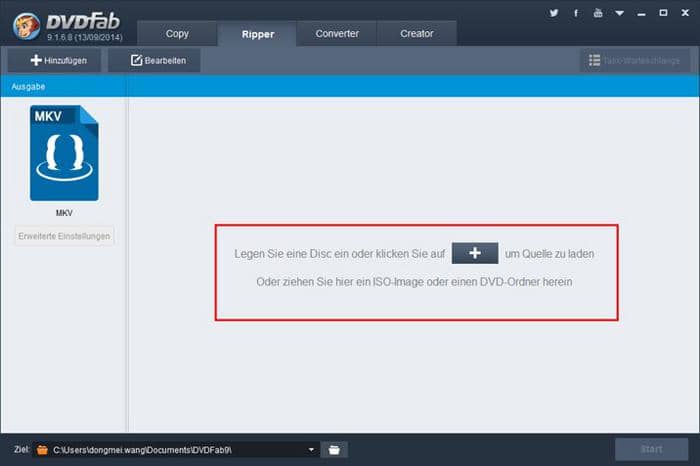The height and width of the screenshot is (466, 700).
Task: Minimize the DVDFab window
Action: 642,13
